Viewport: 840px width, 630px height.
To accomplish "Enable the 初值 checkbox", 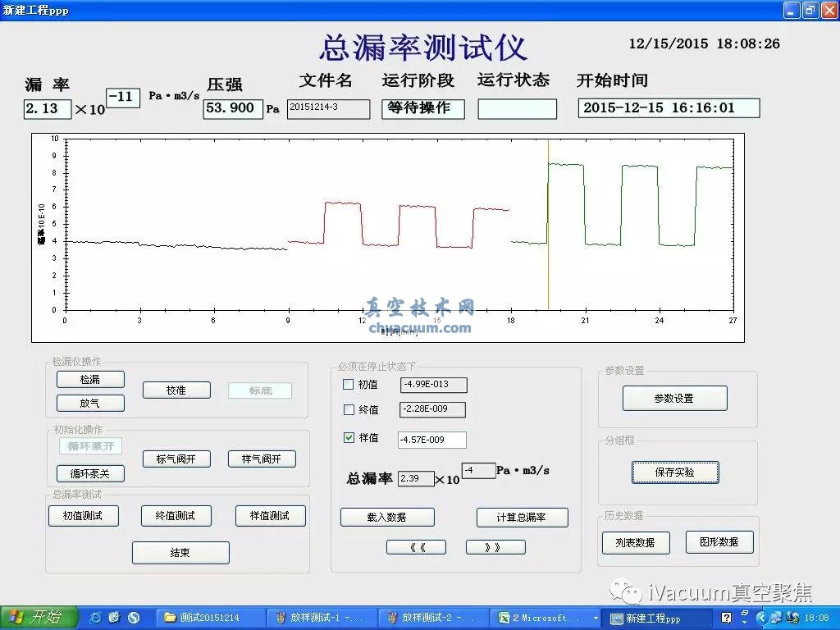I will click(x=348, y=384).
